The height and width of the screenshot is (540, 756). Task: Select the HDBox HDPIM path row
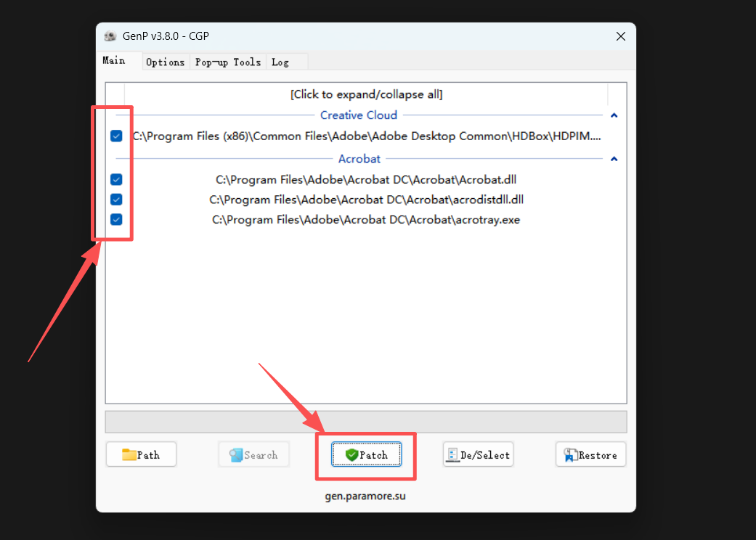[x=367, y=136]
